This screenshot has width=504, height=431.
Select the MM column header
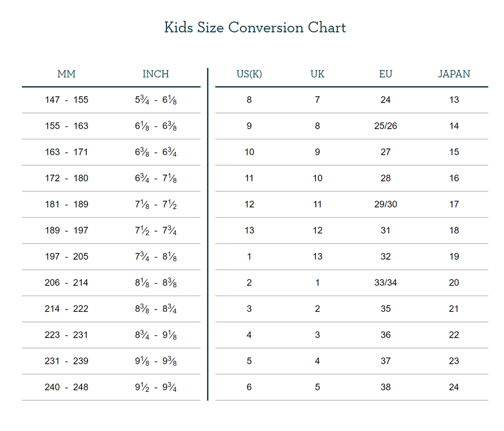tap(66, 74)
